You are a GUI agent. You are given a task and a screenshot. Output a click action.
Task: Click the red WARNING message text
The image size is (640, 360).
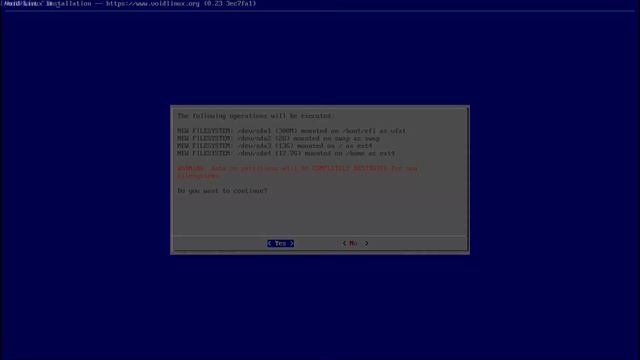(x=297, y=172)
